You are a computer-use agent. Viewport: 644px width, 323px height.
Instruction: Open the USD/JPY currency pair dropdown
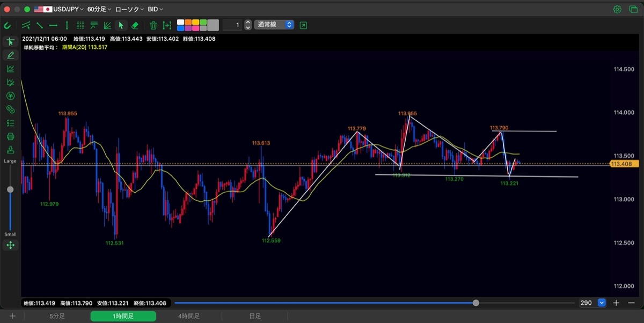click(58, 9)
